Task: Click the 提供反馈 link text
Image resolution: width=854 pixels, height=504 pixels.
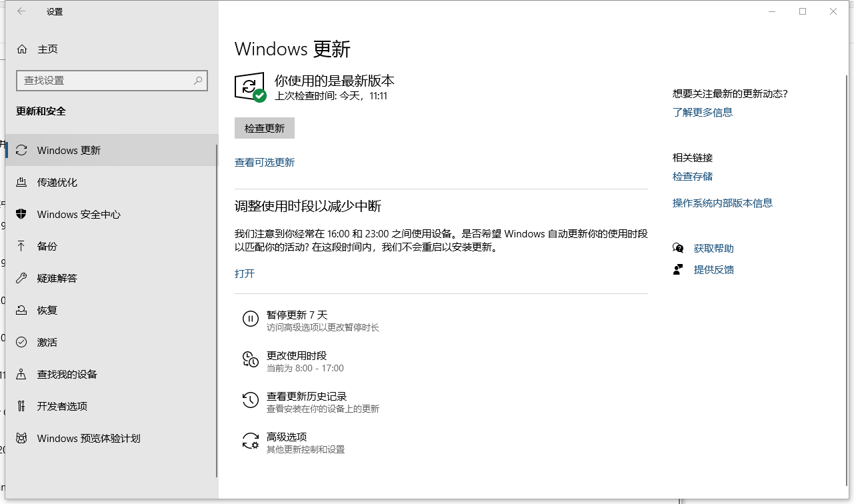Action: coord(714,269)
